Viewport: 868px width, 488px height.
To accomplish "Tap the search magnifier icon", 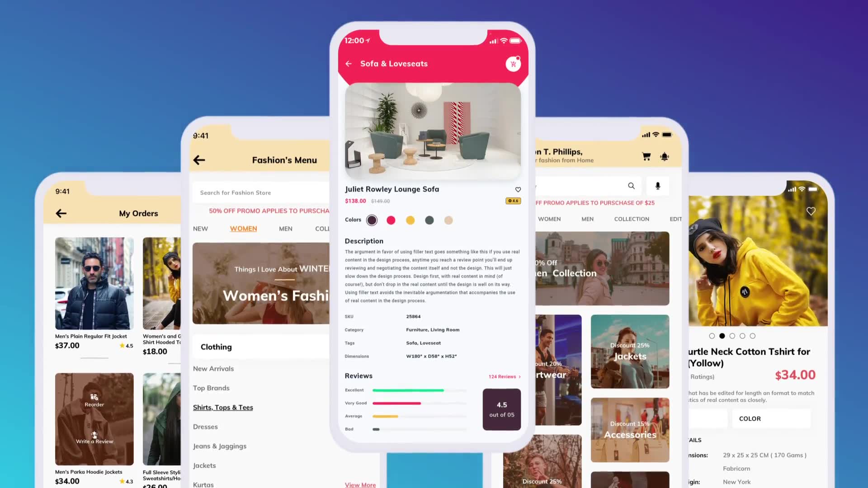I will [x=631, y=185].
